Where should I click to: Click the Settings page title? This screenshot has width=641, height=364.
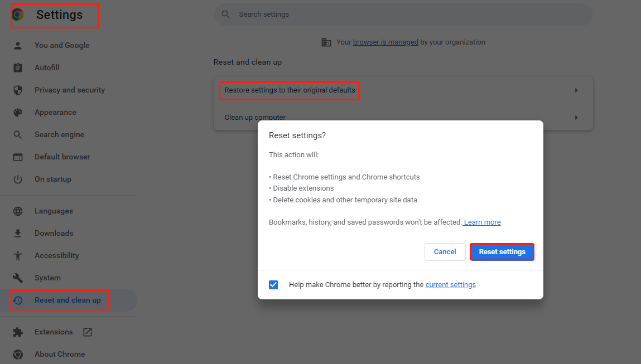59,14
